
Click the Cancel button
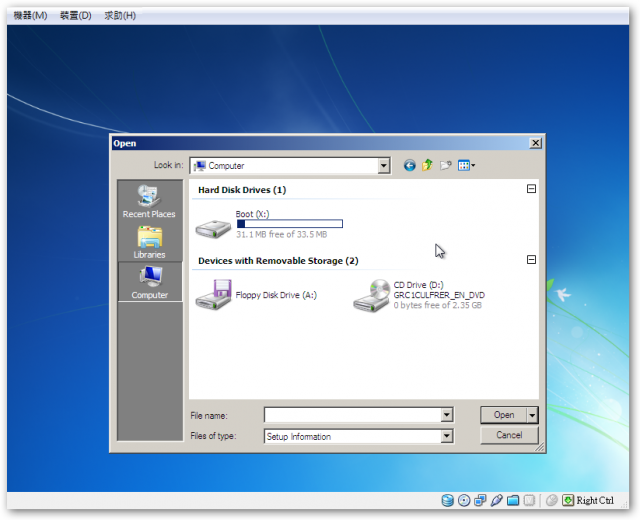click(x=509, y=435)
